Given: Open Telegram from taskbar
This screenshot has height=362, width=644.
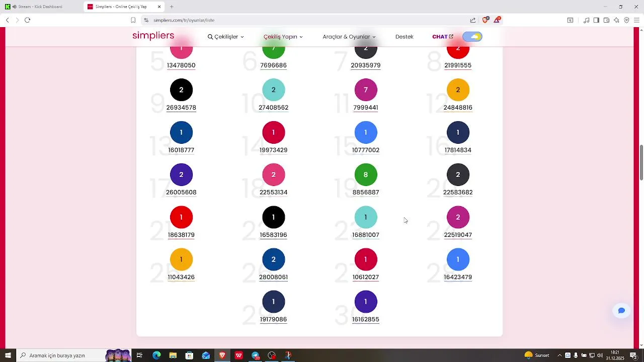Looking at the screenshot, I should click(256, 355).
